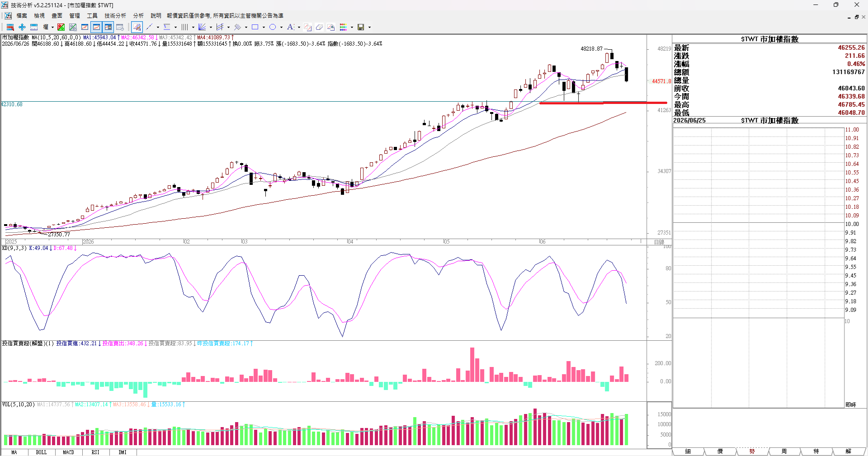868x456 pixels.
Task: Click the eraser tool icon
Action: [319, 27]
